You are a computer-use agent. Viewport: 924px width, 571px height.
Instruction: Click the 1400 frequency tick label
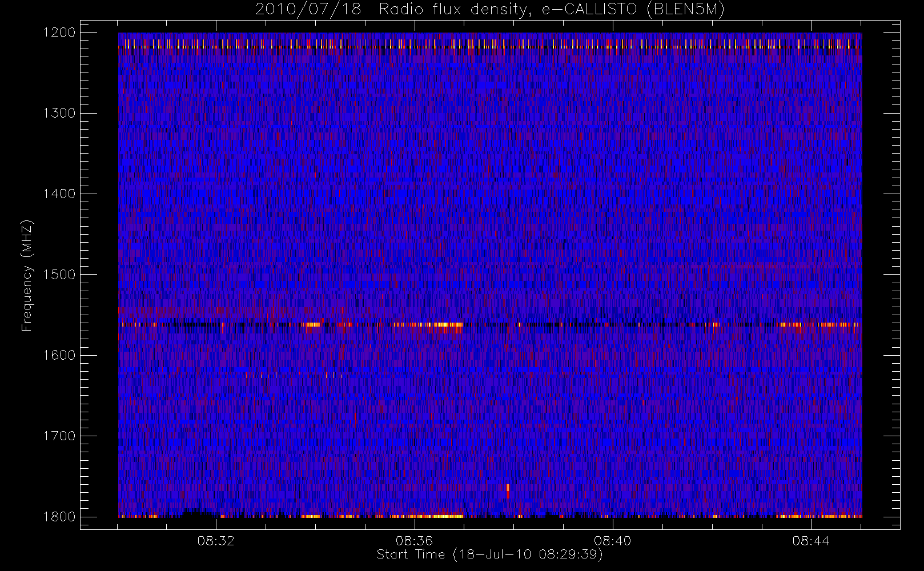point(59,194)
